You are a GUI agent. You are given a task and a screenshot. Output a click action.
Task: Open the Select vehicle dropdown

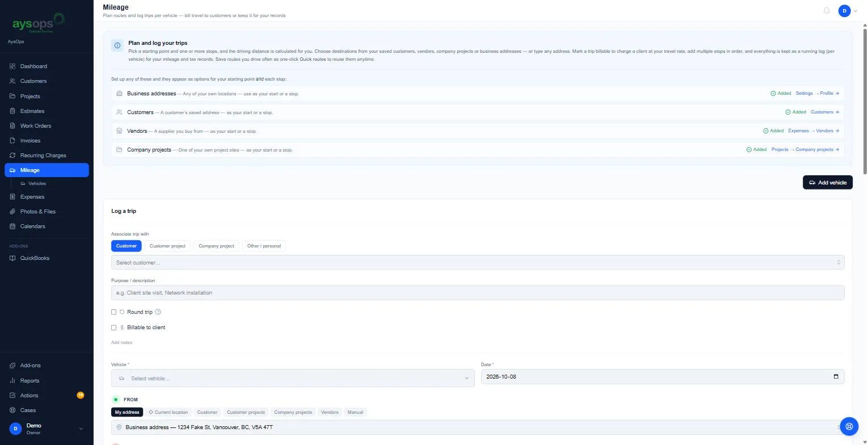click(293, 378)
